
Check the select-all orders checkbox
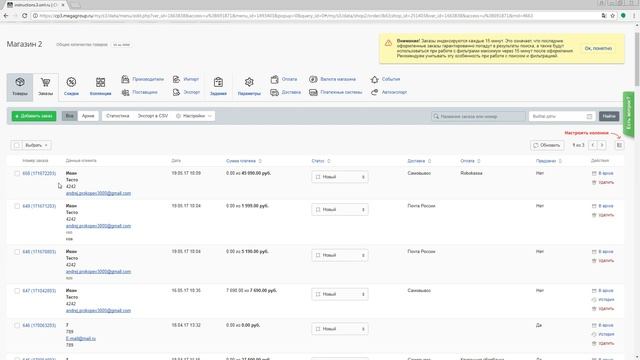17,145
